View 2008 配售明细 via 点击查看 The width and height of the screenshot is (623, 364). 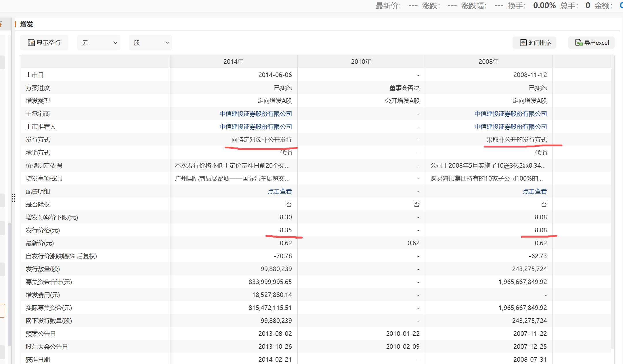click(x=534, y=191)
